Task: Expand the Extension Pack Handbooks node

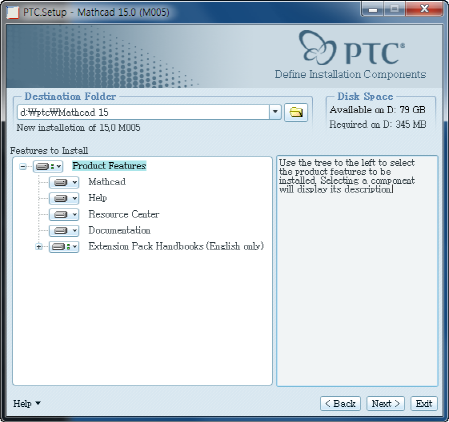Action: tap(39, 247)
